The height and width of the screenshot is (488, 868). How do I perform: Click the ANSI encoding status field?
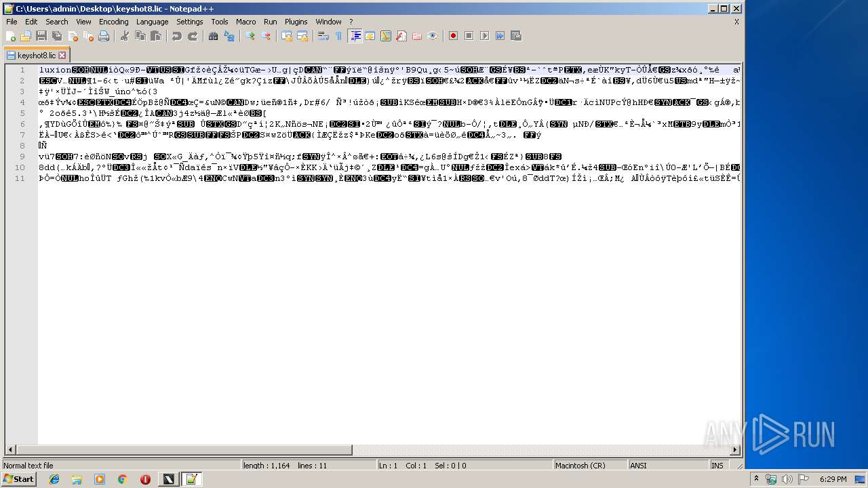tap(667, 466)
